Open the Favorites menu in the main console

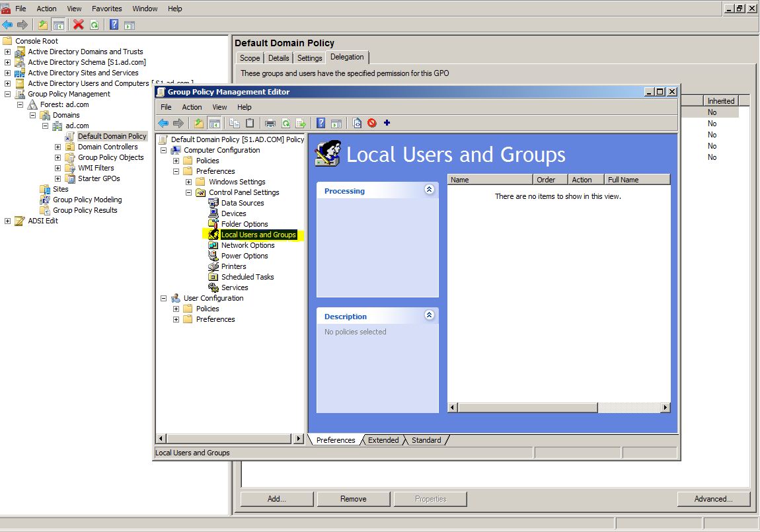(106, 9)
